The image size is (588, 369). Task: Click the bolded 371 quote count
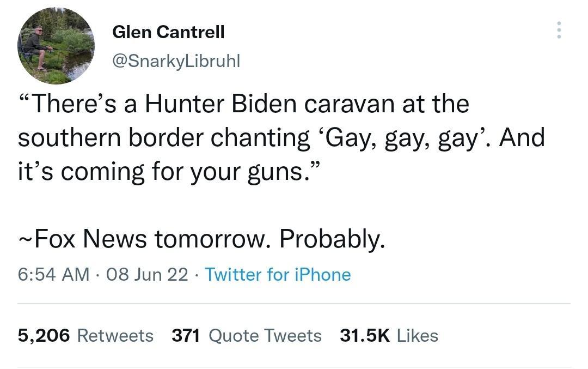187,336
